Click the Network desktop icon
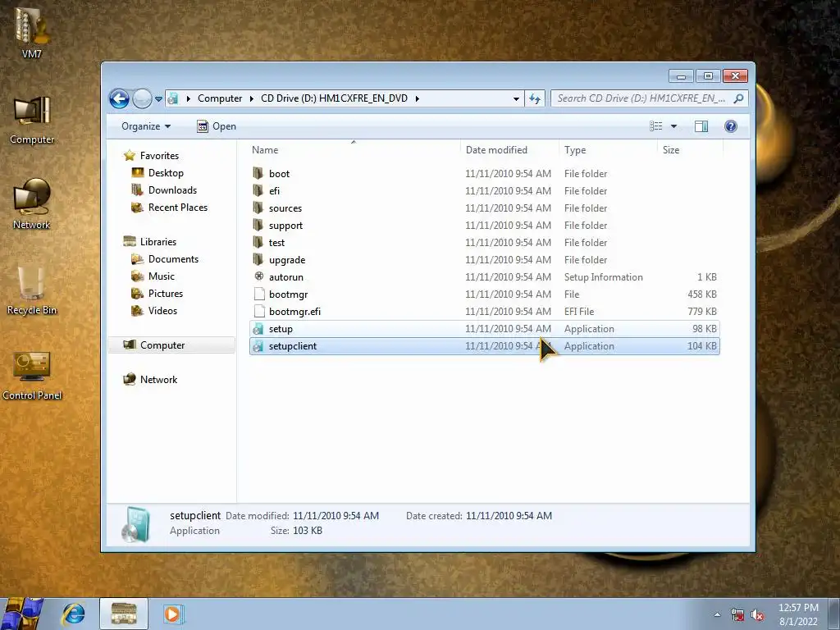 coord(32,204)
